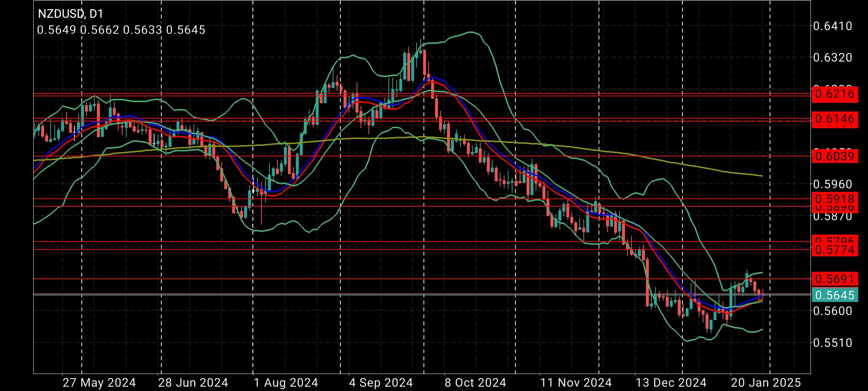The height and width of the screenshot is (391, 868).
Task: Select the red 0.5774 price level tag
Action: (835, 249)
